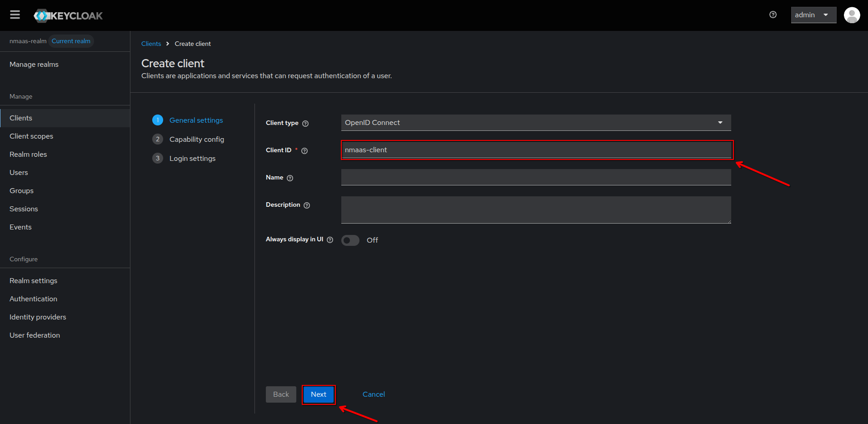Viewport: 868px width, 424px height.
Task: Click the Clients breadcrumb link
Action: pyautogui.click(x=151, y=44)
